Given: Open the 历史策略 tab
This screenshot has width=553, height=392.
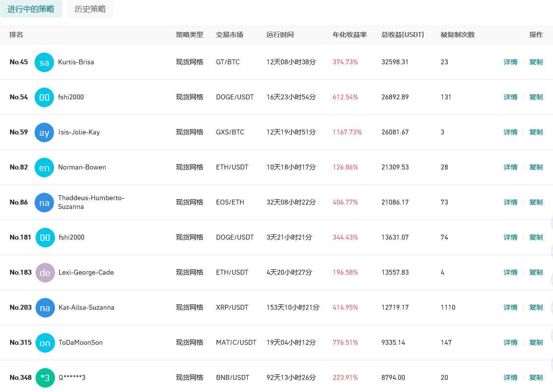Looking at the screenshot, I should [x=90, y=9].
